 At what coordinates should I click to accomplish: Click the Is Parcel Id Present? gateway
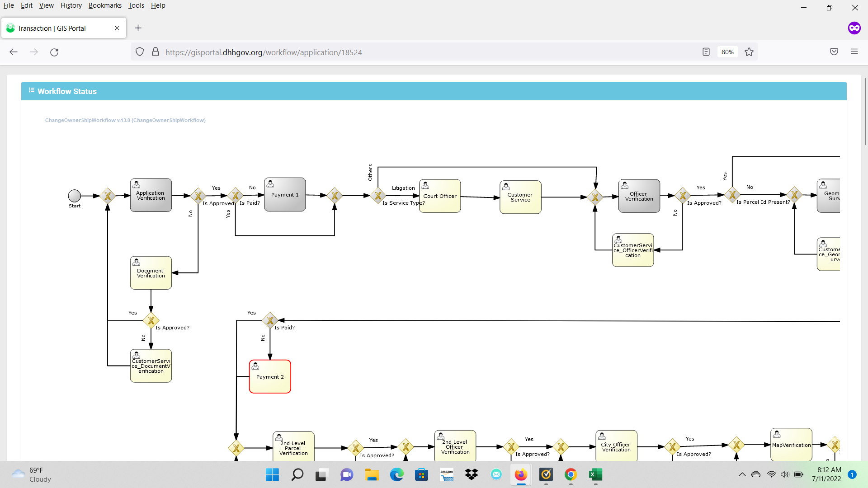732,195
